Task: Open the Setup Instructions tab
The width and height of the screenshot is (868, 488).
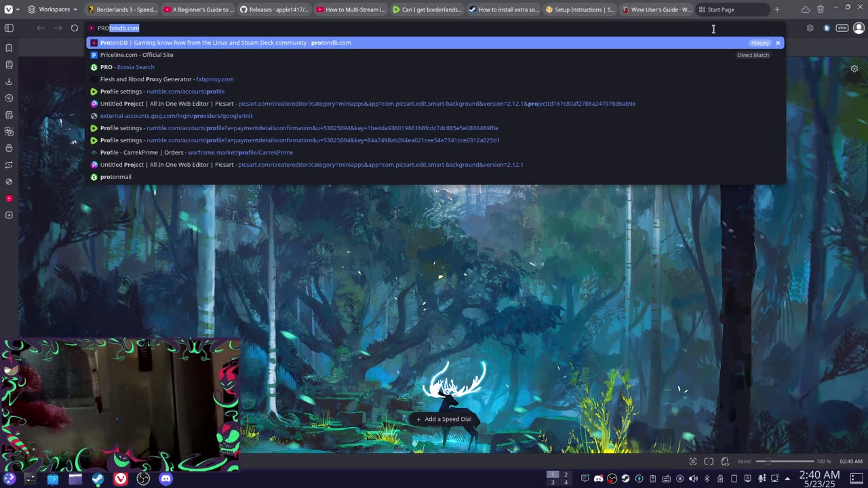Action: (580, 9)
